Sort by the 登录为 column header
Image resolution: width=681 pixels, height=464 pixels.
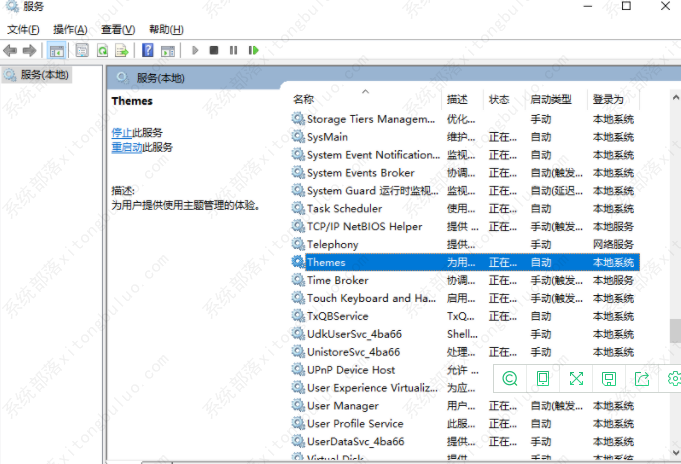click(x=613, y=99)
